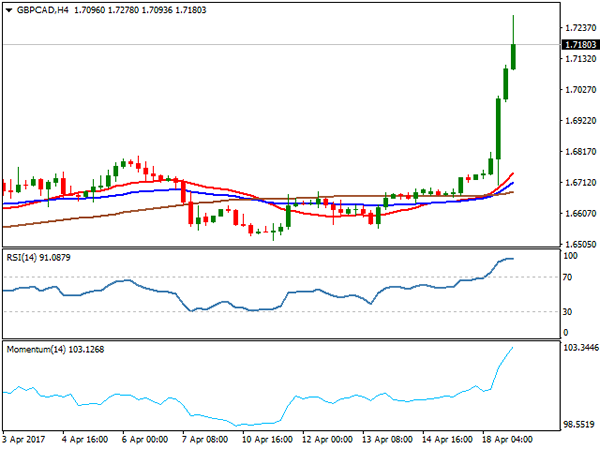Click the RSI scale value 70
The height and width of the screenshot is (450, 600).
coord(567,277)
